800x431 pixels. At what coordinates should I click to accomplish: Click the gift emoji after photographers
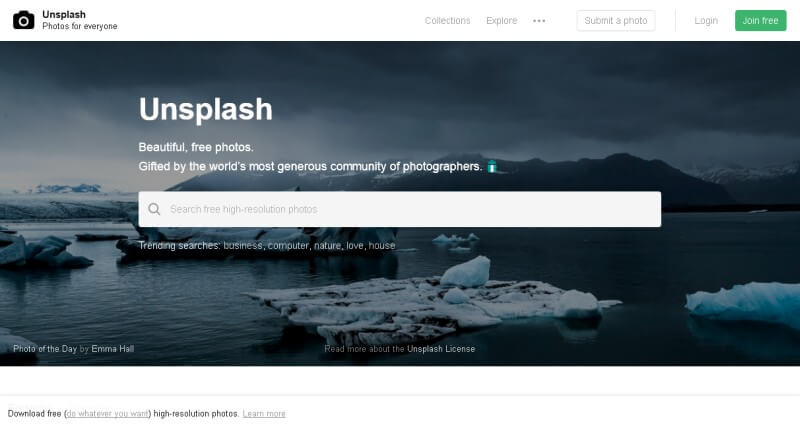pyautogui.click(x=492, y=166)
